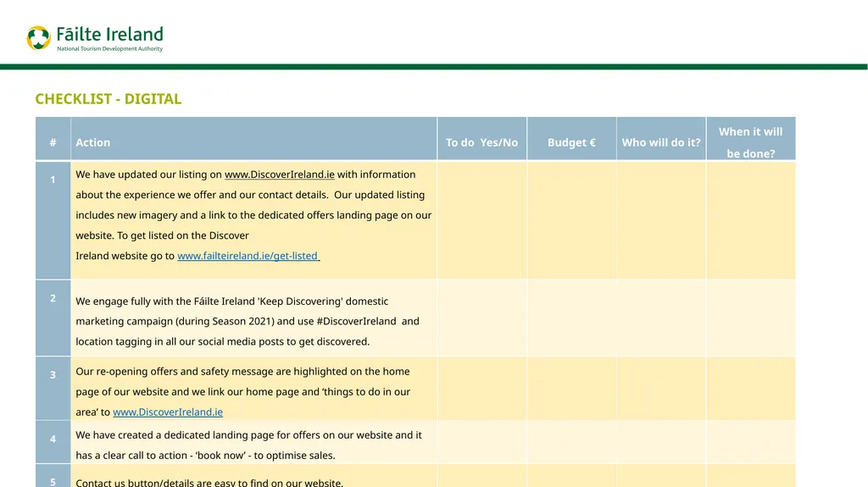Click the To do Yes/No cell in row 1
The width and height of the screenshot is (868, 487).
481,219
